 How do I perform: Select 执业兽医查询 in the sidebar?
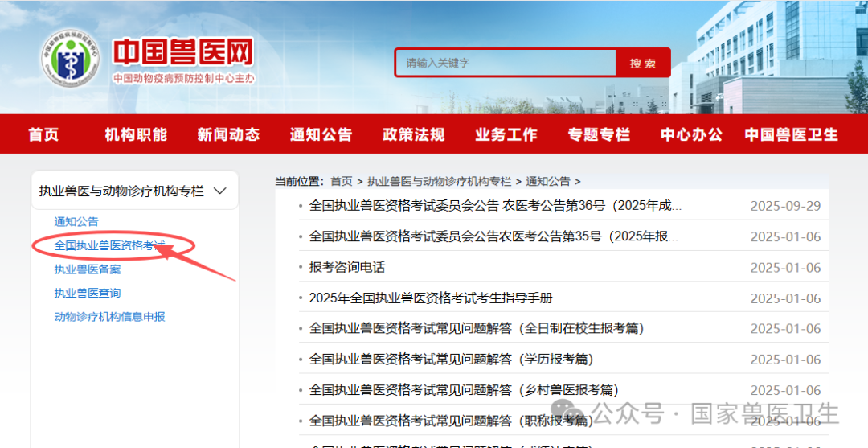[88, 293]
